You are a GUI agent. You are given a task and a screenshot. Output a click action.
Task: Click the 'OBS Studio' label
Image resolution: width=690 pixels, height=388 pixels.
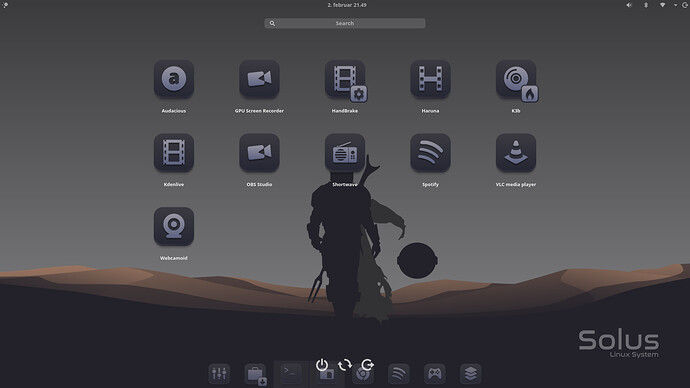[x=259, y=184]
